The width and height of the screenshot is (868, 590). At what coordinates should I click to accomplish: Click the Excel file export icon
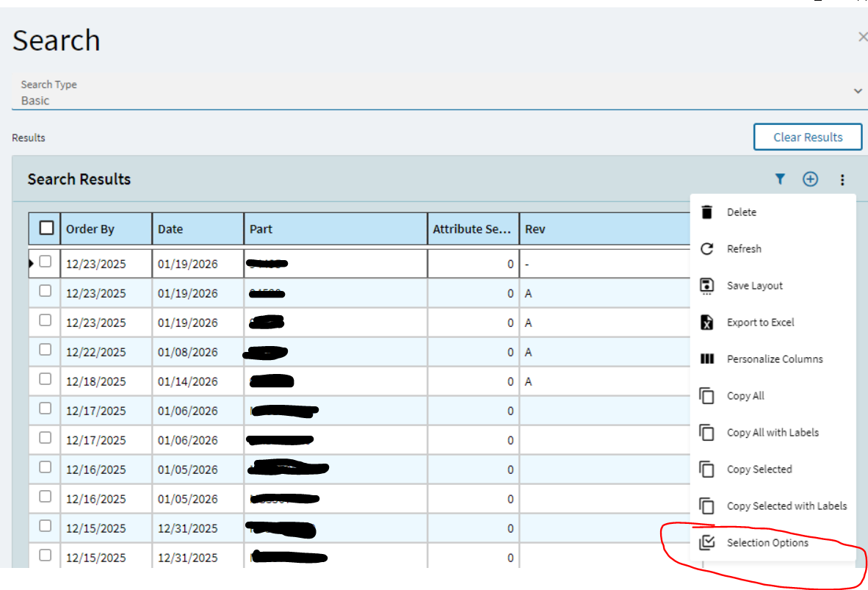coord(707,322)
